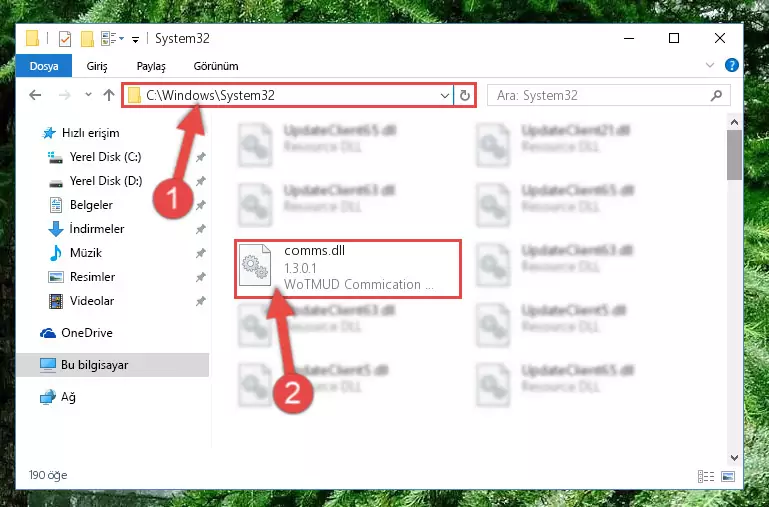This screenshot has width=769, height=507.
Task: Switch to the Görünüm ribbon tab
Action: 216,66
